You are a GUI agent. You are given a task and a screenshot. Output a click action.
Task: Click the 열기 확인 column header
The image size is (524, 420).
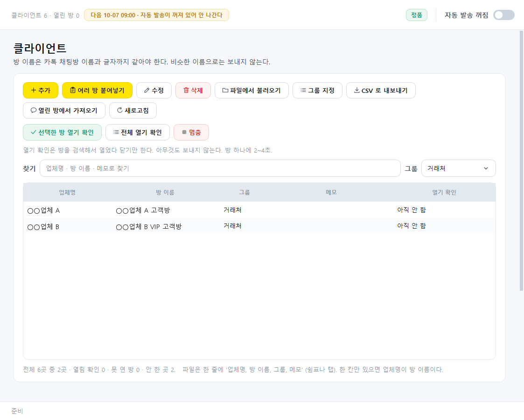[444, 192]
